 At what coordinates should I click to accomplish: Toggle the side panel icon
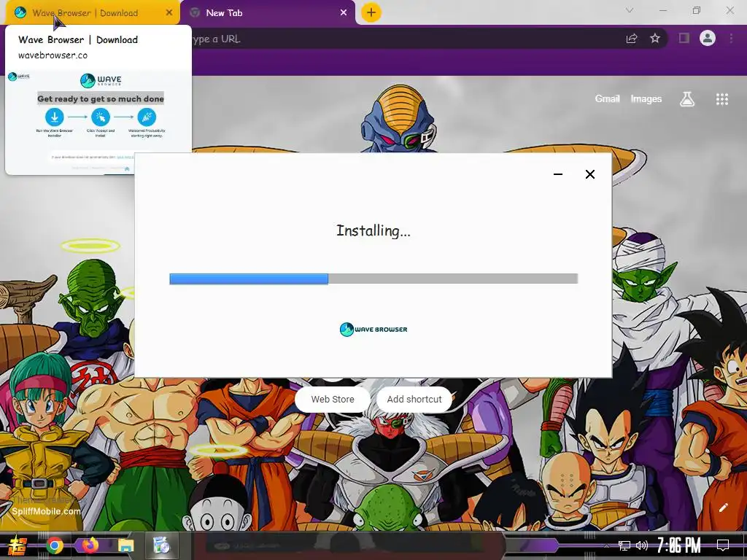(684, 38)
